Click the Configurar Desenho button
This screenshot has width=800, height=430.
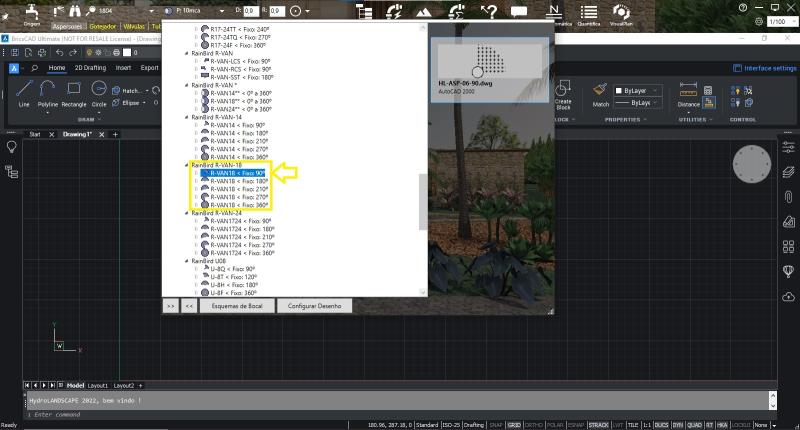click(x=315, y=306)
